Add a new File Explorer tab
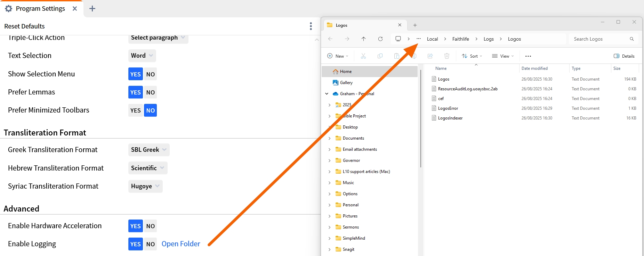 point(415,25)
